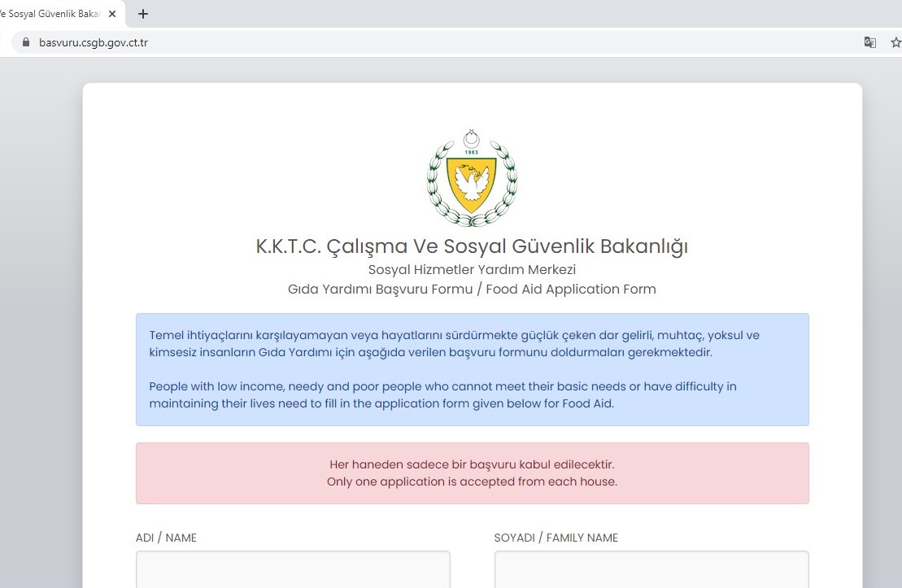Click the paragraph starting 'People with low income'
Viewport: 902px width, 588px height.
[443, 394]
